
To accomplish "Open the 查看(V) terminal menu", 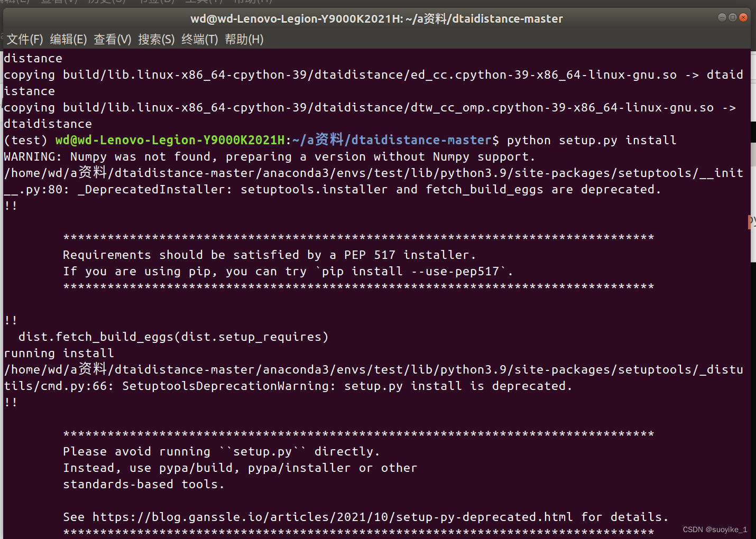I will click(112, 39).
